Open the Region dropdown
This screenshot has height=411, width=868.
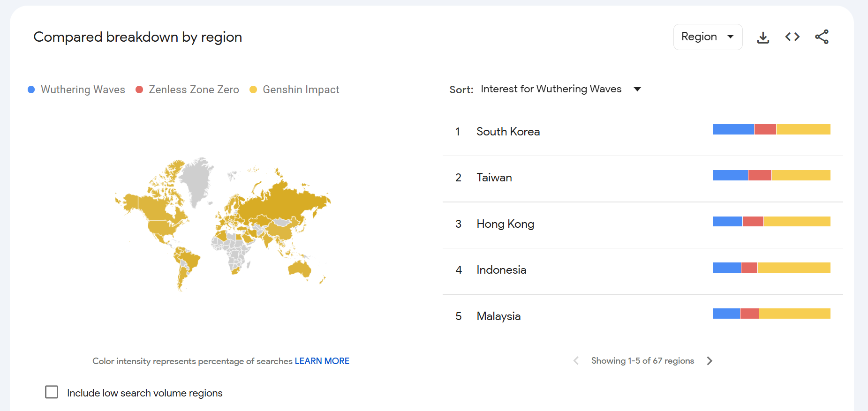(x=707, y=37)
